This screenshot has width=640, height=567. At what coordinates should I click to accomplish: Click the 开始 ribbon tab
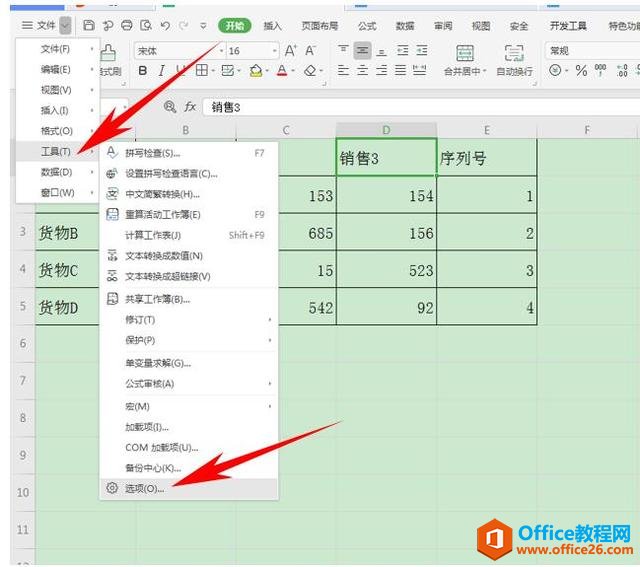[235, 26]
